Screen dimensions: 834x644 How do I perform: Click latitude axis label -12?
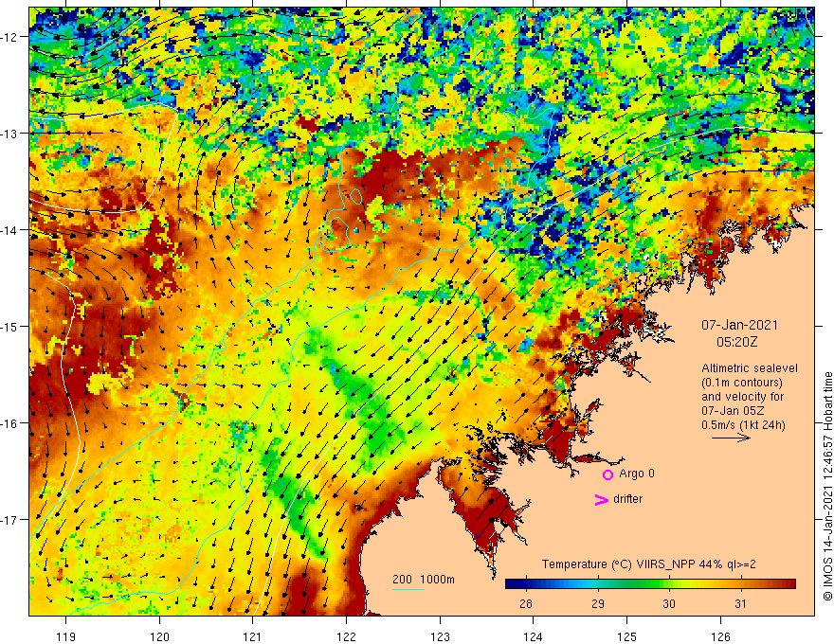10,37
